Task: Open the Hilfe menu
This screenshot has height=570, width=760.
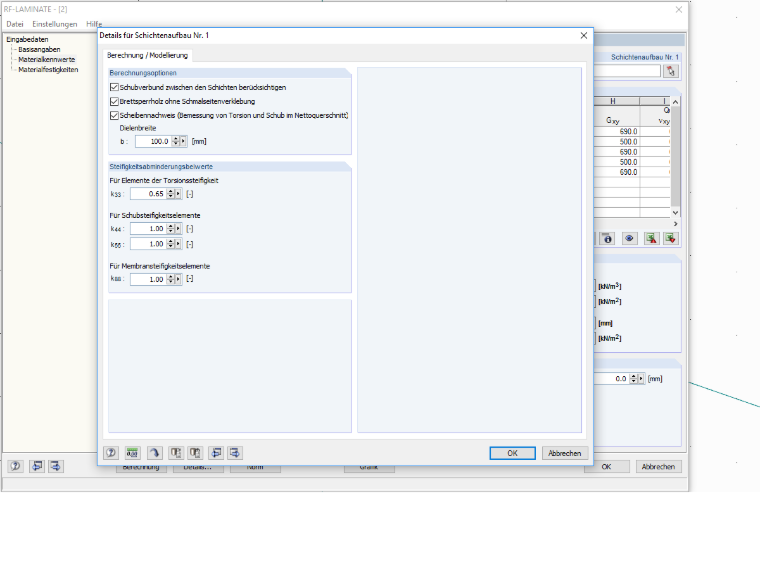Action: click(94, 24)
